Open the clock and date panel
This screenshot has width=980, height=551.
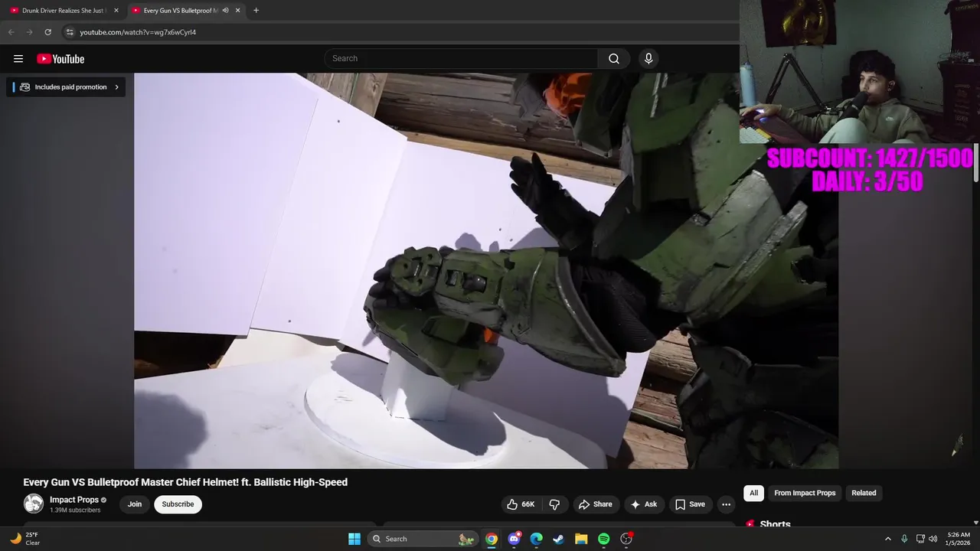(959, 539)
